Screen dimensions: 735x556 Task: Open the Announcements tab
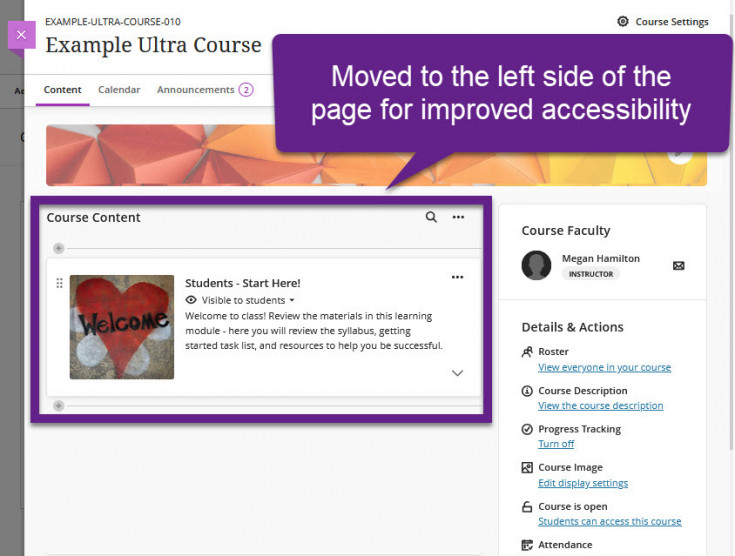tap(195, 90)
